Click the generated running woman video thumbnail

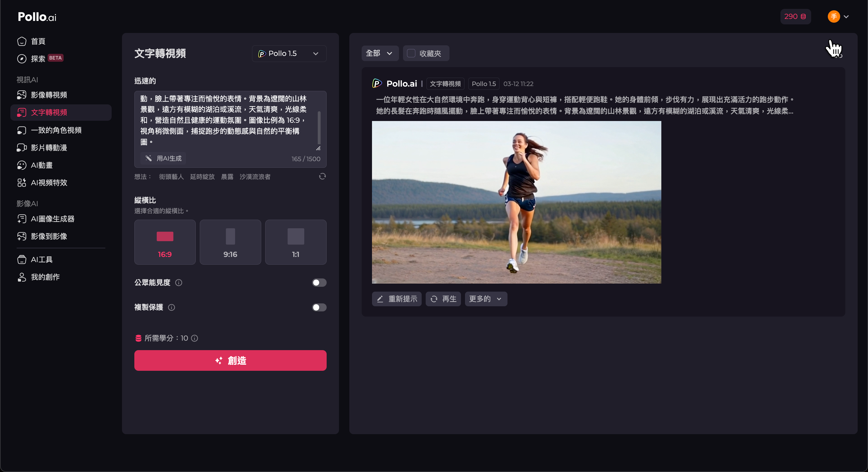516,202
